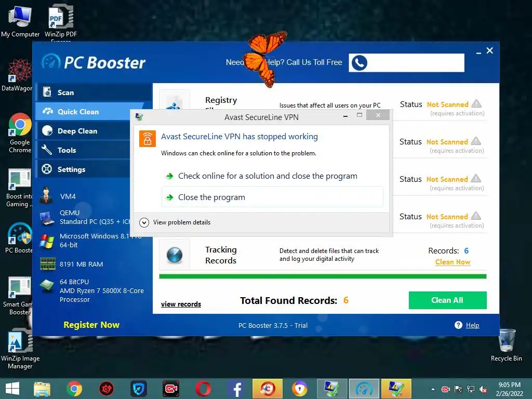Open File Explorer from the taskbar

coord(42,389)
